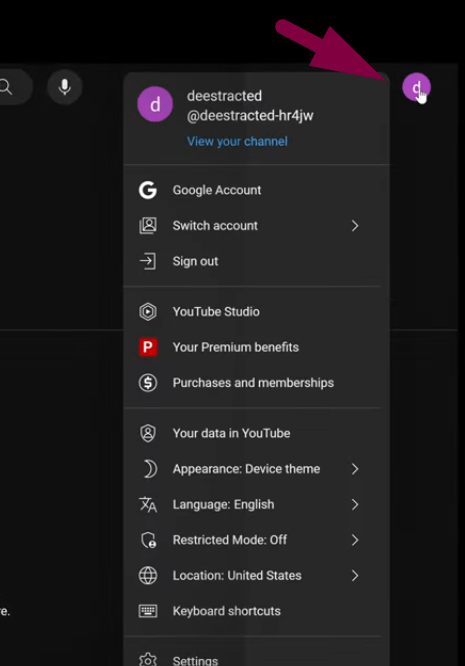Select Location: United States label
Image resolution: width=465 pixels, height=666 pixels.
click(237, 576)
